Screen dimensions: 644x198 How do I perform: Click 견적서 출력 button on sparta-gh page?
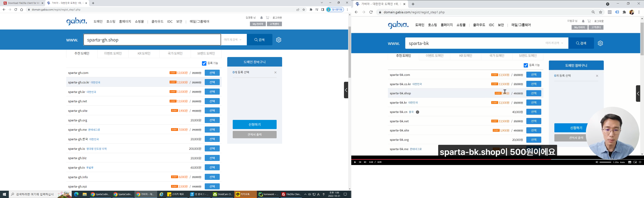click(x=254, y=135)
